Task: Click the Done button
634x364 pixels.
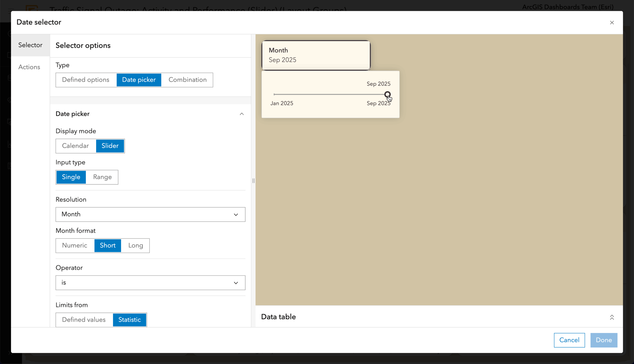Action: (x=604, y=340)
